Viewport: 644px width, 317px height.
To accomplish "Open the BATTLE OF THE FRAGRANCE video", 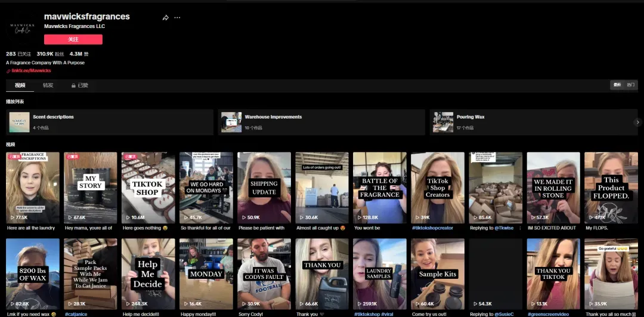I will 380,188.
